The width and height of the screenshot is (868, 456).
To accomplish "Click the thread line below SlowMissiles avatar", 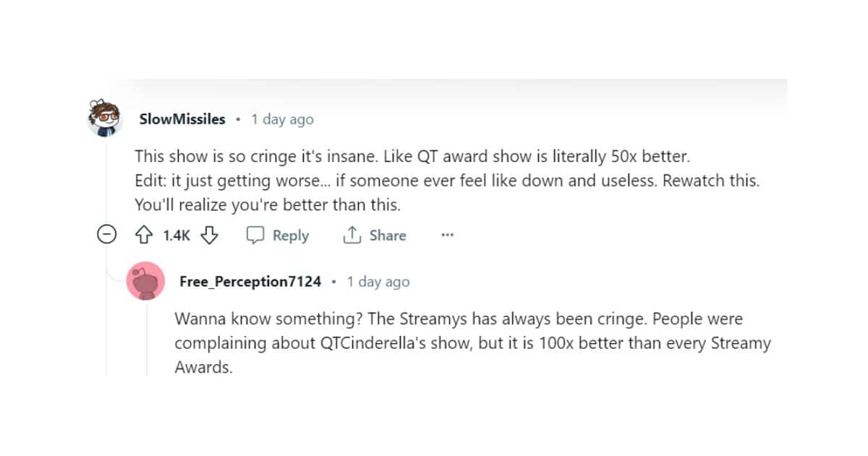I will pos(106,181).
